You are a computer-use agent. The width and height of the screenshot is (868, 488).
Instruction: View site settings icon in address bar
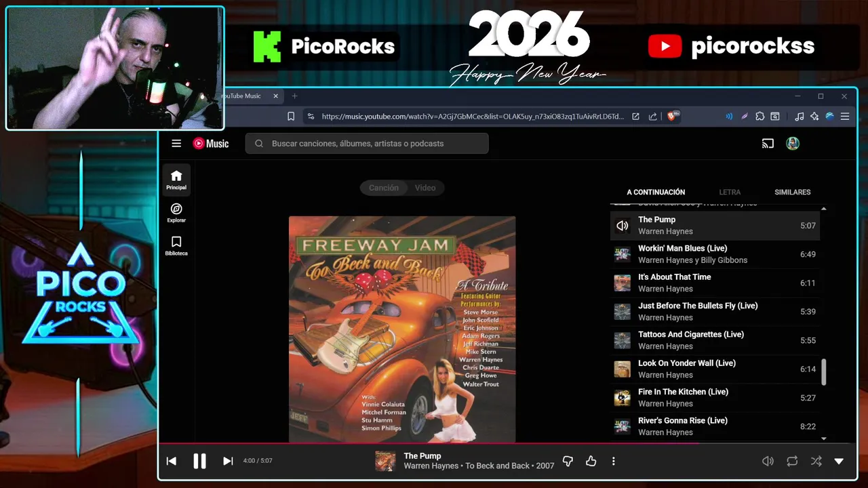point(311,117)
